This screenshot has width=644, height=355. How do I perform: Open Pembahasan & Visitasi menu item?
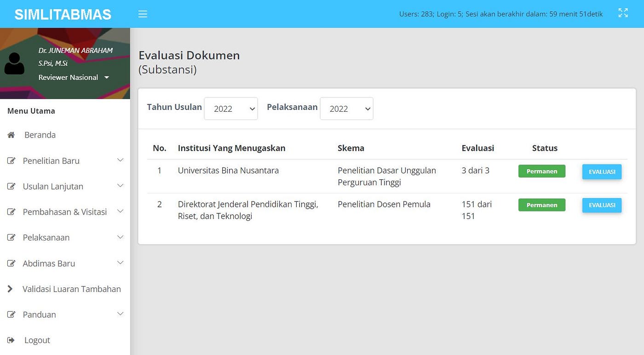point(65,212)
